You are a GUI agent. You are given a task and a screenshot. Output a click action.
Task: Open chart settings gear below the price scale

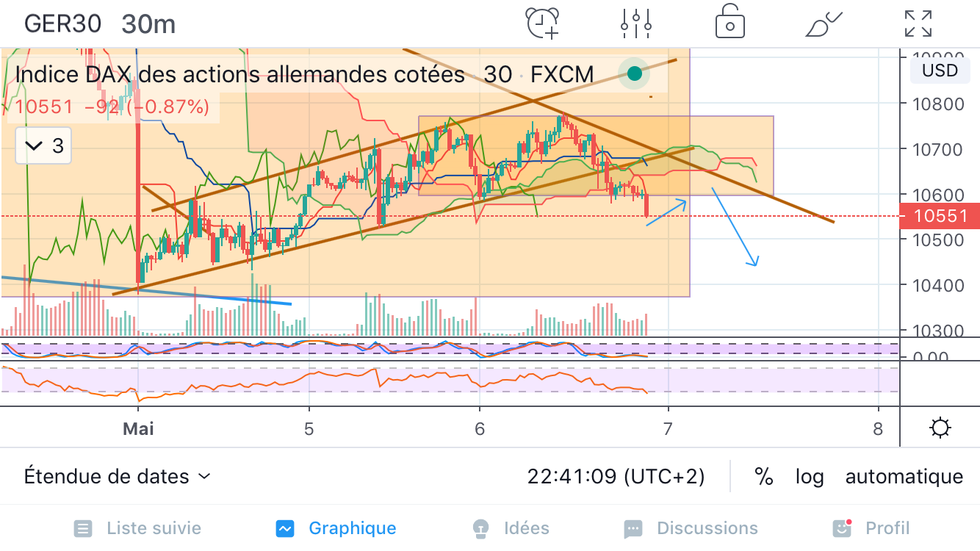click(x=940, y=428)
